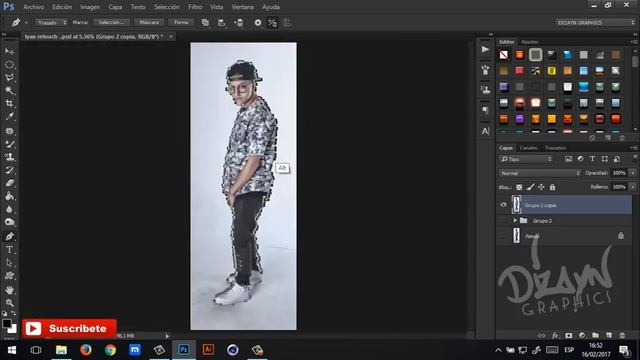Select the Blur tool

tap(9, 209)
